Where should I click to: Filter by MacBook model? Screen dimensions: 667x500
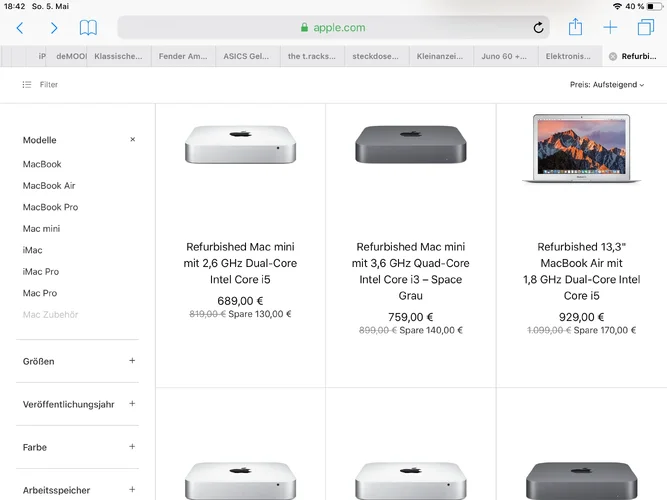point(42,164)
